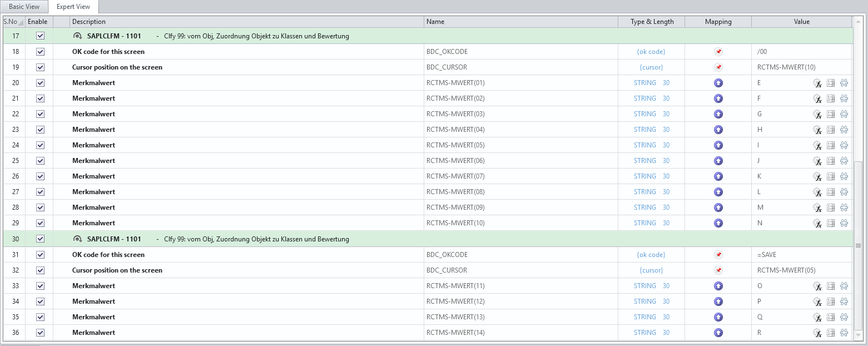Click the fx icon on the Merkmalwert R row
868x346 pixels.
818,332
